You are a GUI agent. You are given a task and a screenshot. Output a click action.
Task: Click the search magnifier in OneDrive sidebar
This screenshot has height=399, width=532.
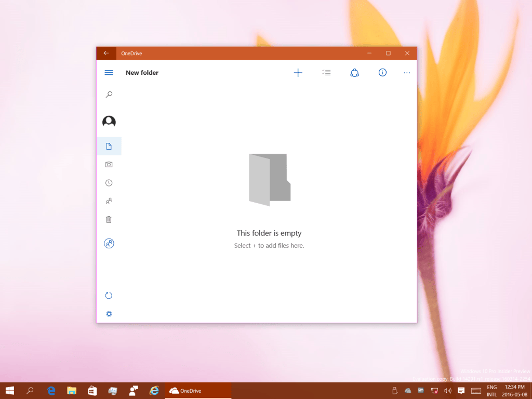(x=109, y=95)
